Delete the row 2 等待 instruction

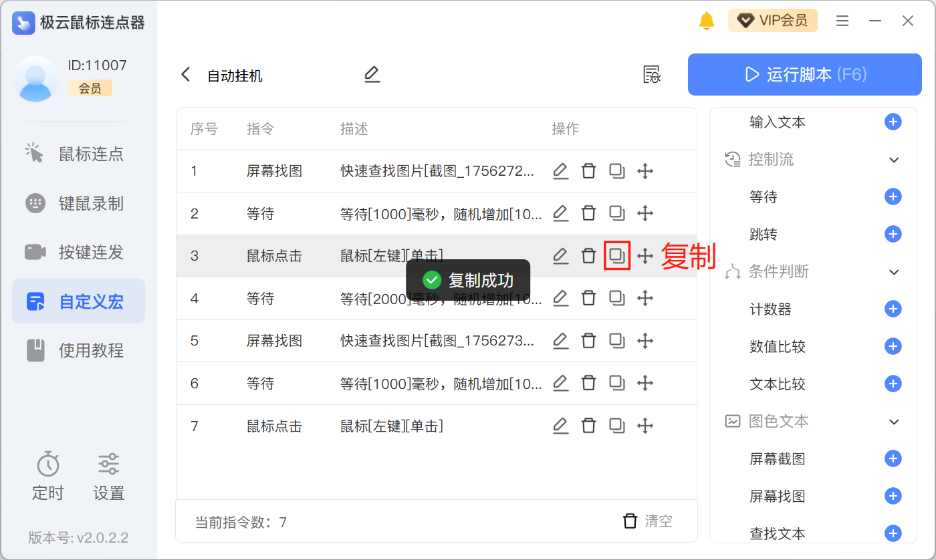click(x=588, y=214)
